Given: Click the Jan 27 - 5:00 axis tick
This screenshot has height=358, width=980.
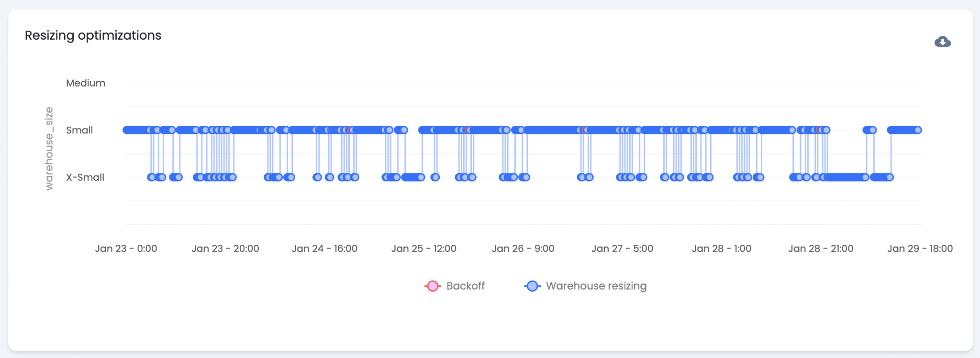Looking at the screenshot, I should (x=622, y=249).
